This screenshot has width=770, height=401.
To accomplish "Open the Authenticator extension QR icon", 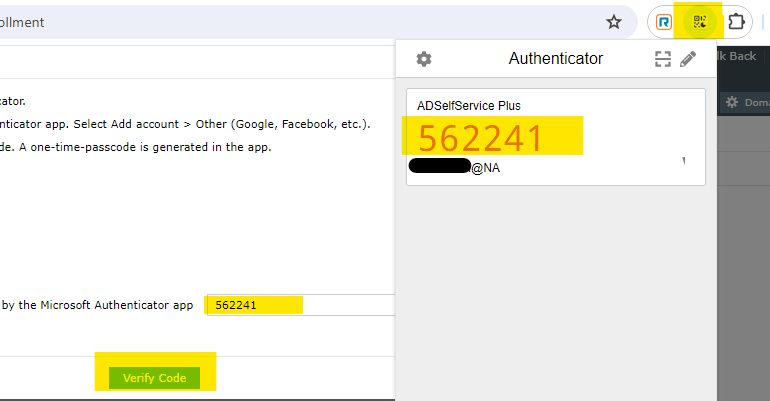I will coord(699,22).
